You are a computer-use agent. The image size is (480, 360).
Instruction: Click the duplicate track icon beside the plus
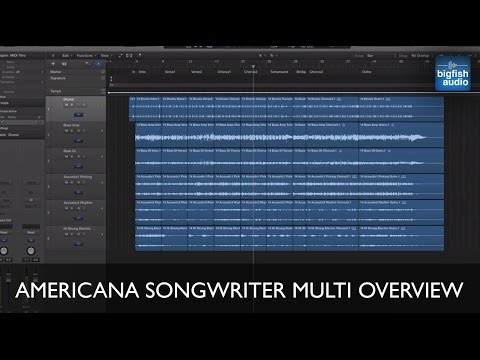tap(64, 64)
